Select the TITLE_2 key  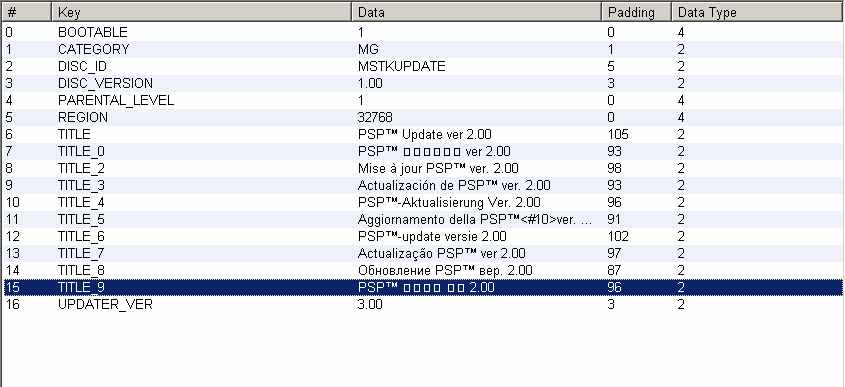tap(81, 169)
